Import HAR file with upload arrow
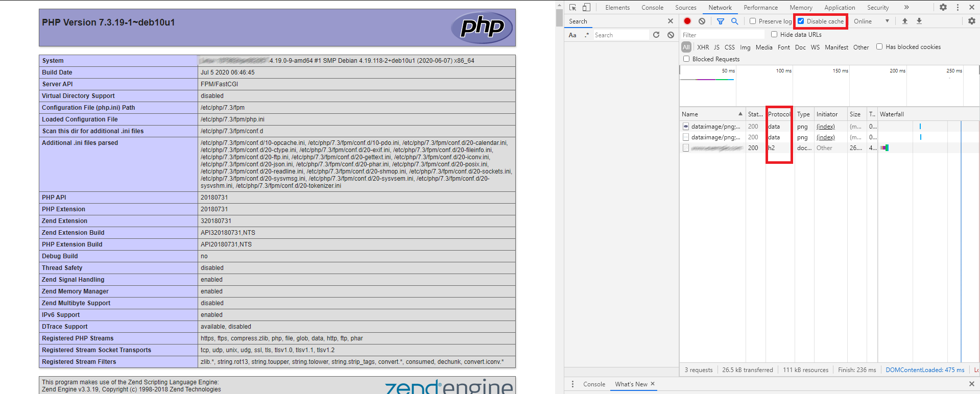The image size is (980, 394). (x=904, y=21)
